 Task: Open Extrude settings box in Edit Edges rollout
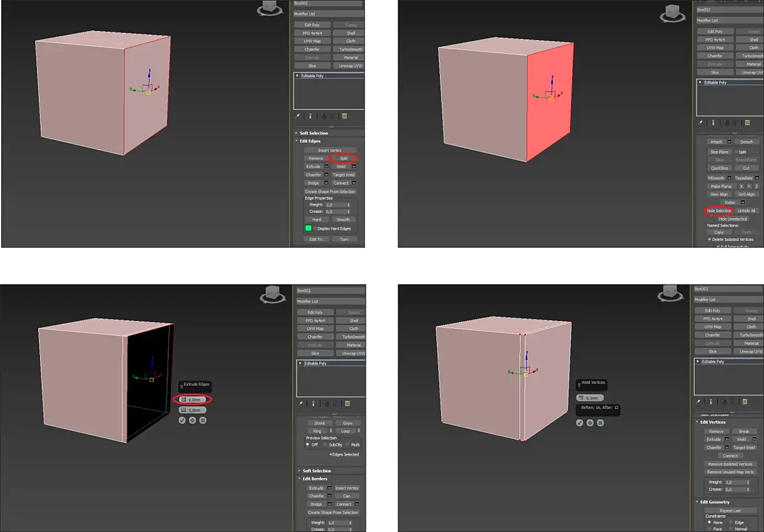(x=326, y=166)
